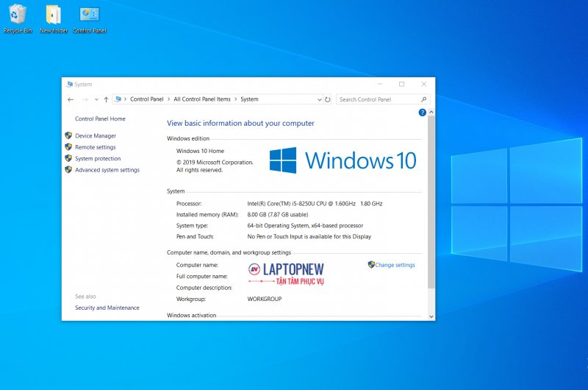Click the scrollbar down arrow

click(431, 317)
